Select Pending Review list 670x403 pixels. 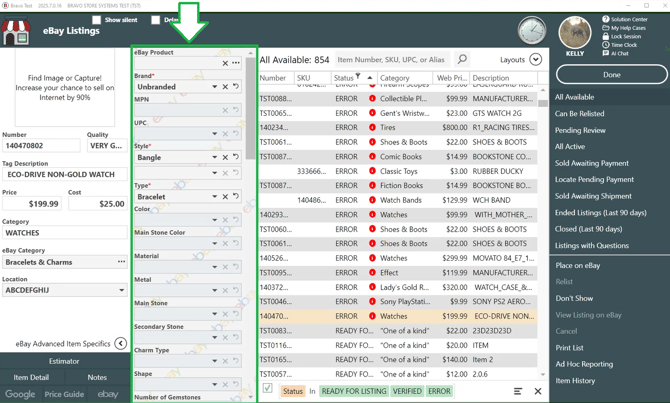580,130
